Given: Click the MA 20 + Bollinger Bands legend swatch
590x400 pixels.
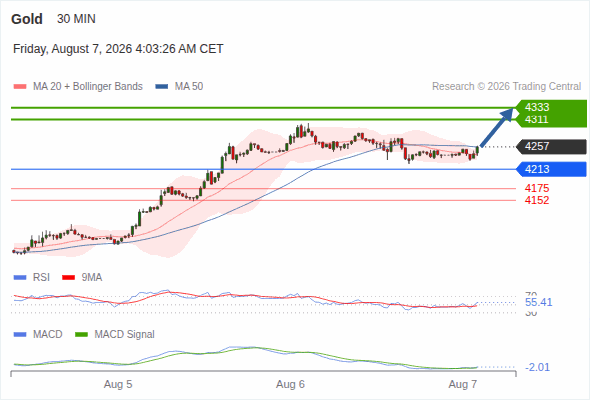Looking at the screenshot, I should pyautogui.click(x=20, y=87).
